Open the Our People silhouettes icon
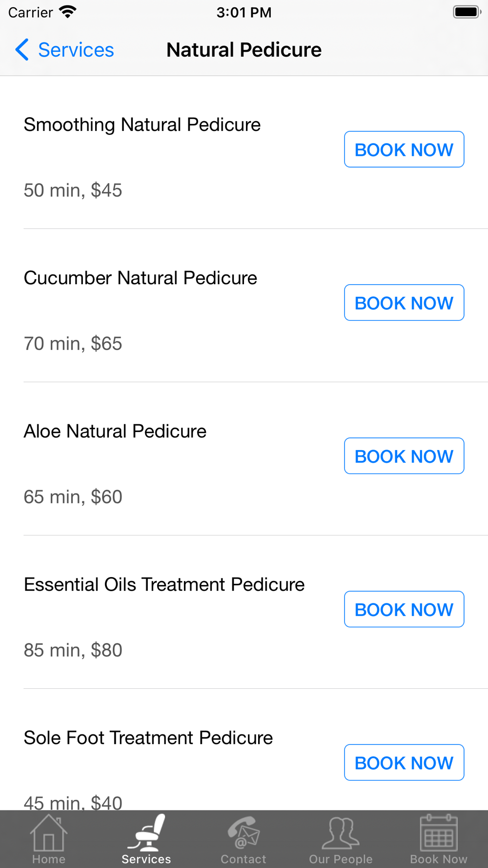 [341, 833]
